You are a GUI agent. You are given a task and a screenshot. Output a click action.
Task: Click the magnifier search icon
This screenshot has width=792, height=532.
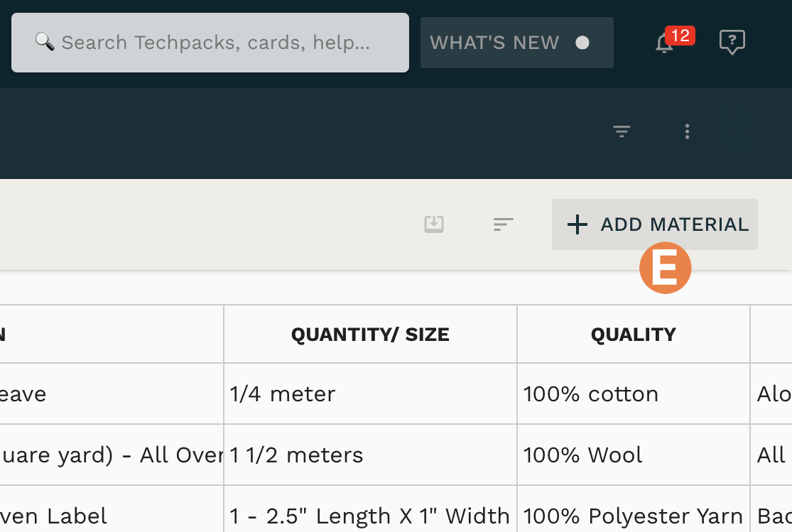(45, 42)
